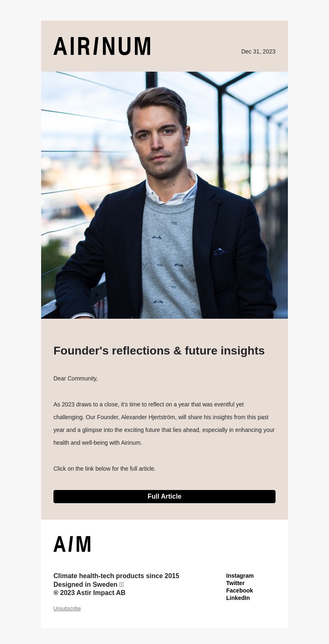This screenshot has height=644, width=329.
Task: Click the AIRINUM logo in the header
Action: tap(102, 46)
